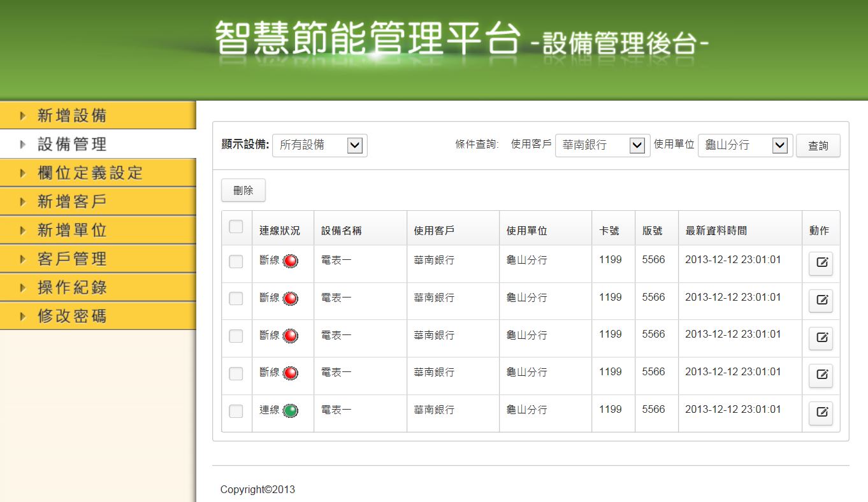Screen dimensions: 868x502
Task: Open the 顯示設備 所有設備 dropdown
Action: [320, 145]
